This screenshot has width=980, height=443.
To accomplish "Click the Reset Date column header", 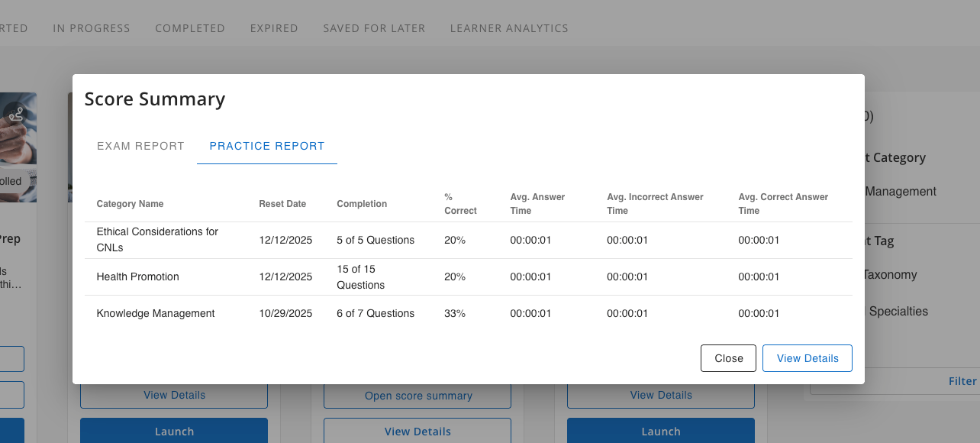I will [282, 204].
